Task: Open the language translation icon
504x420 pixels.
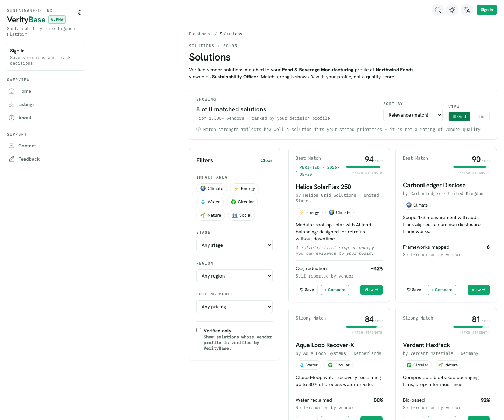Action: (467, 10)
